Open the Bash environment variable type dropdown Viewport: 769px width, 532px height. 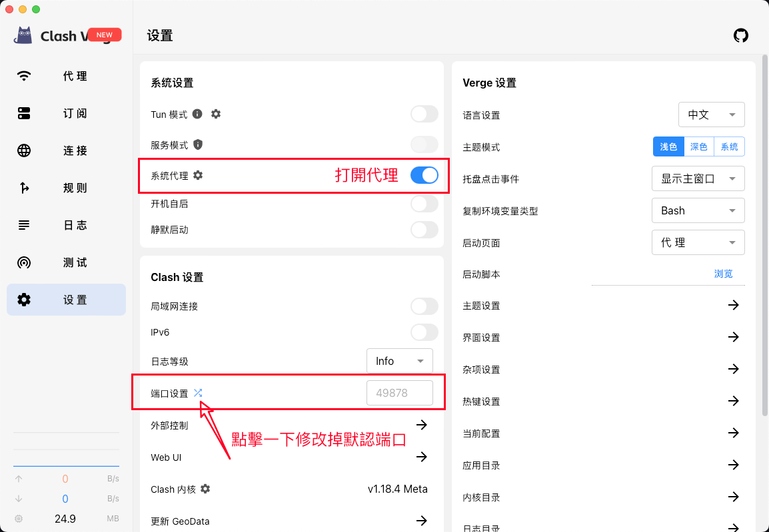click(x=698, y=210)
